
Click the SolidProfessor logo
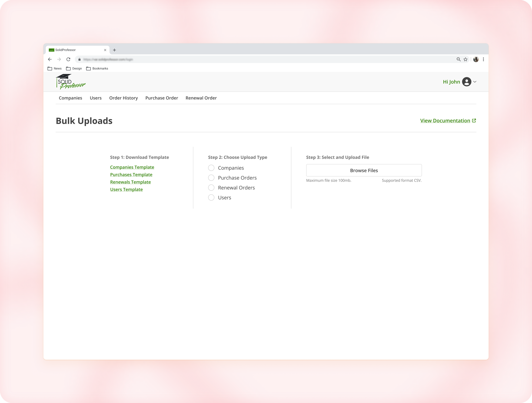click(70, 82)
